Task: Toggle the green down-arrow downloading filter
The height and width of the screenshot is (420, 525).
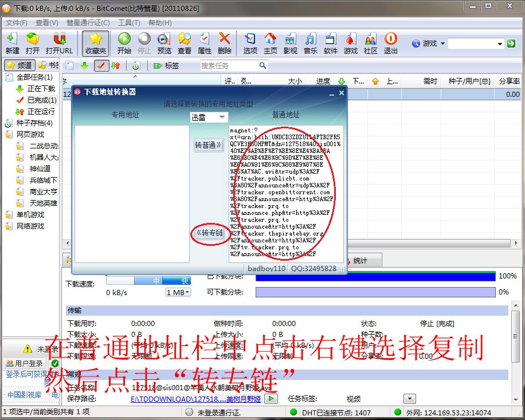Action: pos(84,65)
